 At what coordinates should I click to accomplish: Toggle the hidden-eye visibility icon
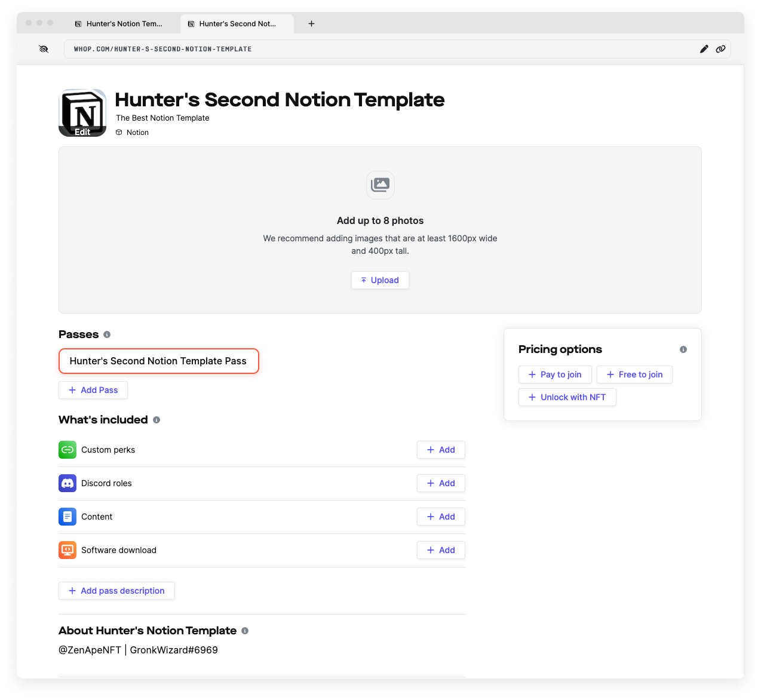pyautogui.click(x=44, y=49)
